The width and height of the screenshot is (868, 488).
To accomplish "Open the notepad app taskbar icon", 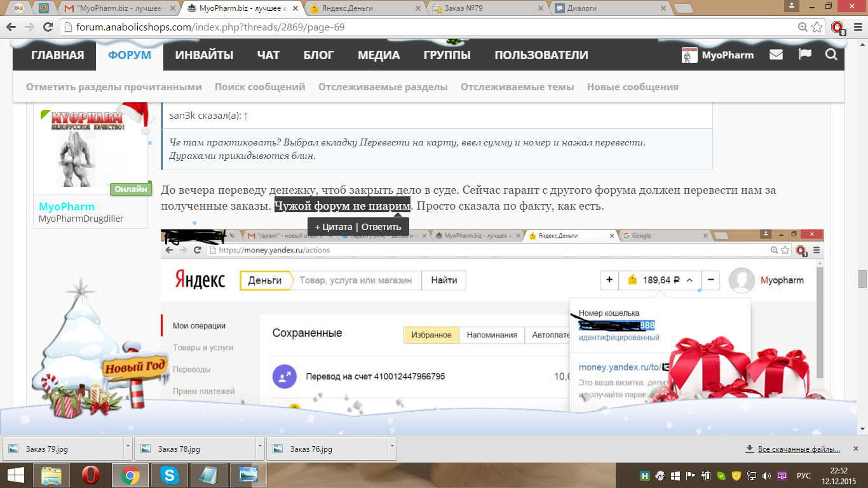I will point(208,475).
